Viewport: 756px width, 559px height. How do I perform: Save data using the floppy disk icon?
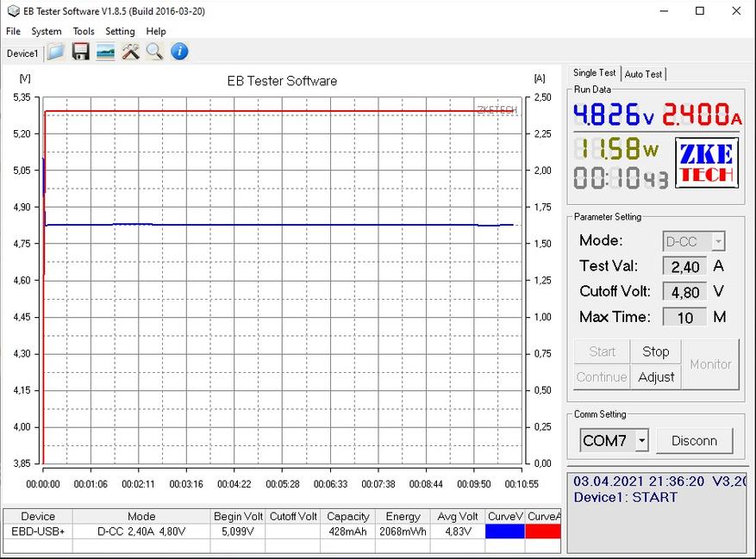click(80, 52)
